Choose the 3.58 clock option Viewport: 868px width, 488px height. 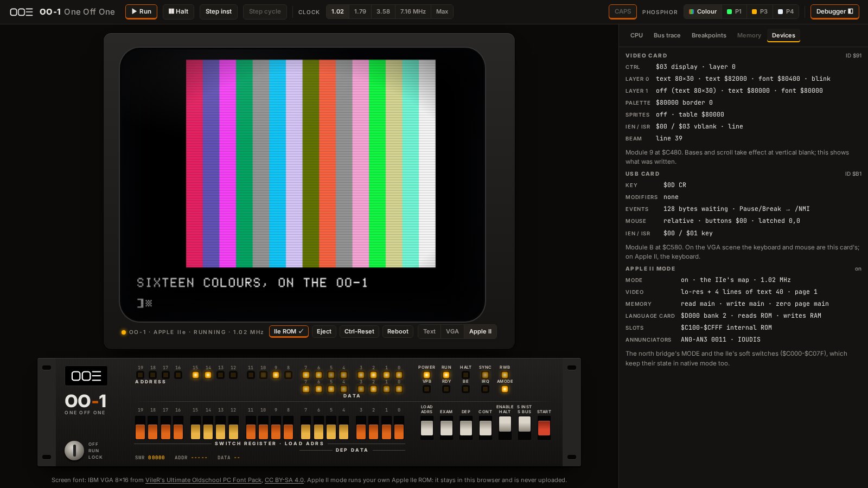point(383,11)
